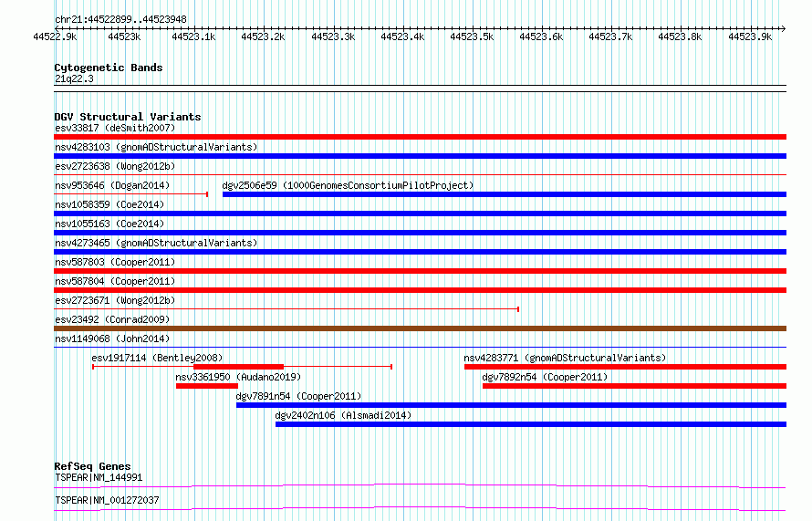Open the dgv2402n106 (Alsmadi2014) label

pos(343,415)
